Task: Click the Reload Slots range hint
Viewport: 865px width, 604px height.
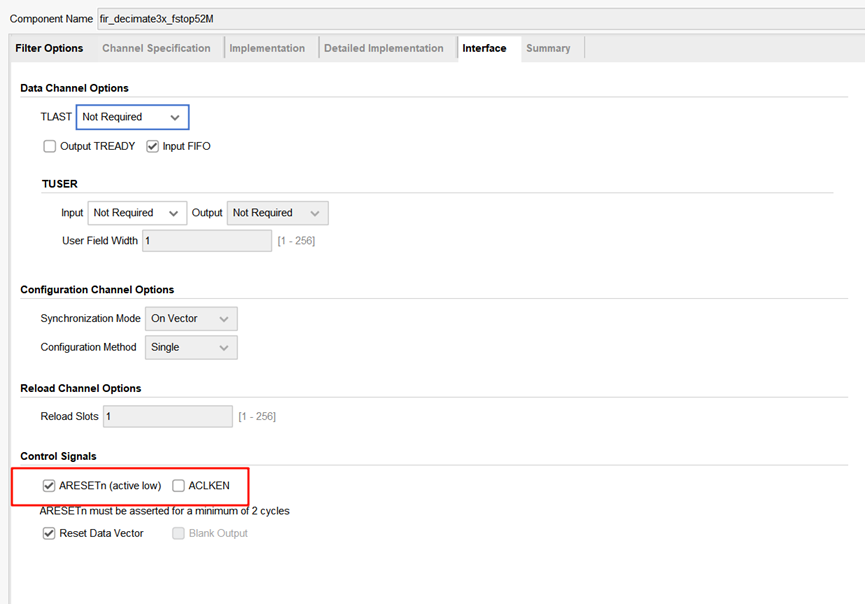Action: click(257, 416)
